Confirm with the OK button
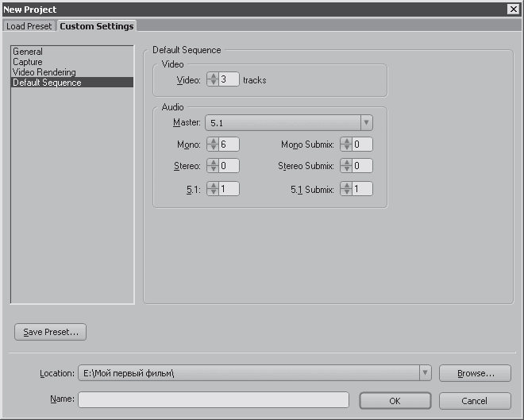Image resolution: width=524 pixels, height=420 pixels. [395, 401]
